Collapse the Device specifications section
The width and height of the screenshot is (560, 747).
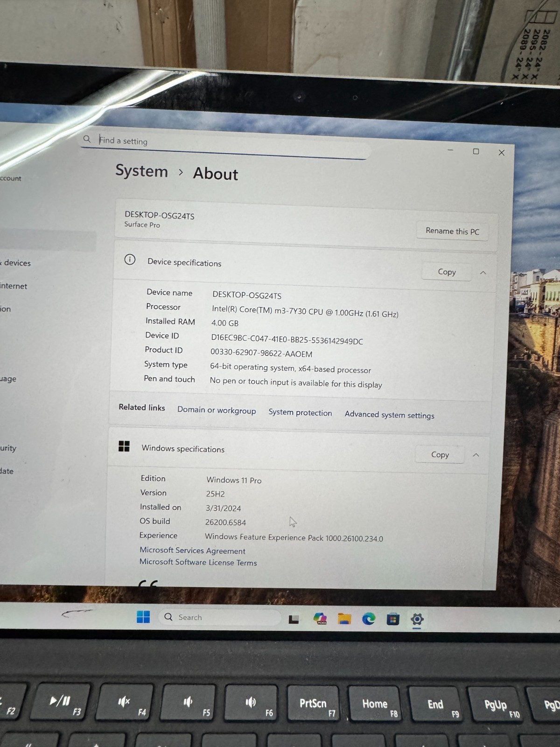(483, 273)
